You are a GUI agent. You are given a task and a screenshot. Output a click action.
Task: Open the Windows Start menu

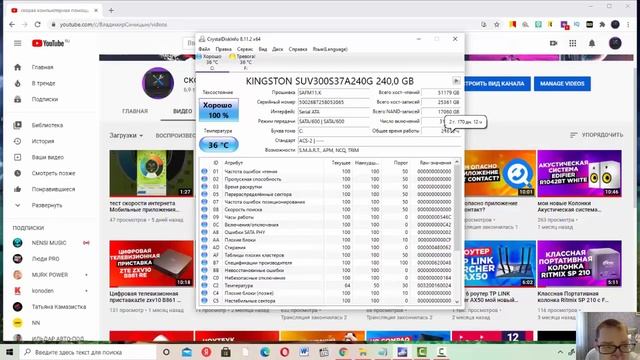coord(9,352)
